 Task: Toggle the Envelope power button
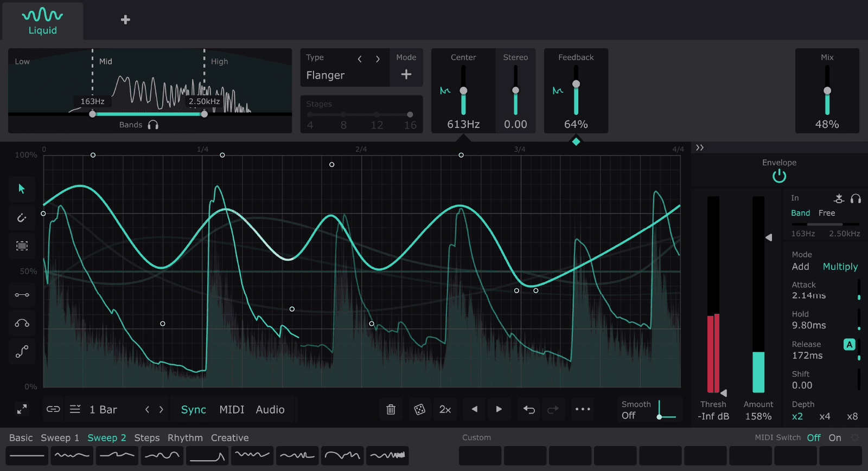tap(779, 176)
